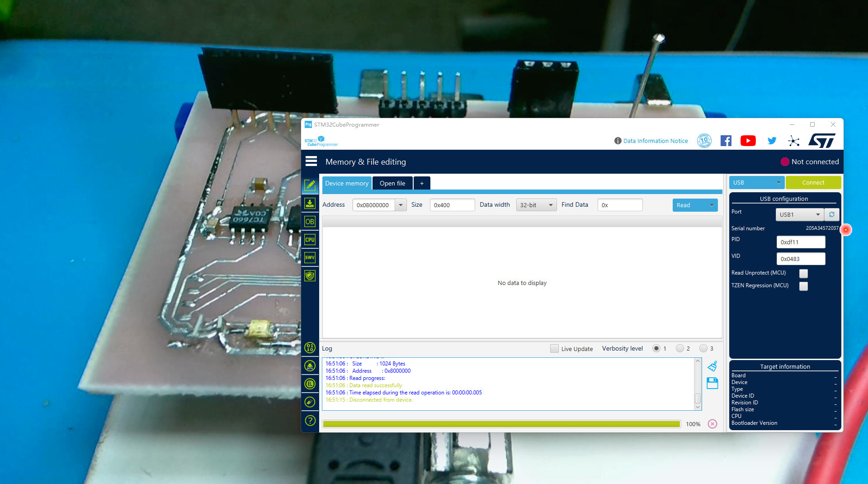The width and height of the screenshot is (868, 484).
Task: Open the Option Bytes (OB) panel
Action: click(x=310, y=221)
